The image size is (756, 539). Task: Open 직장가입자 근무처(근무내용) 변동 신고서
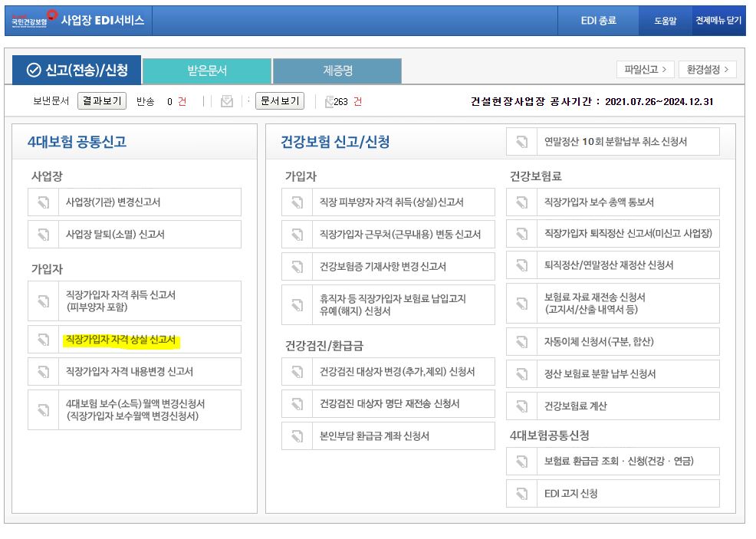tap(388, 235)
